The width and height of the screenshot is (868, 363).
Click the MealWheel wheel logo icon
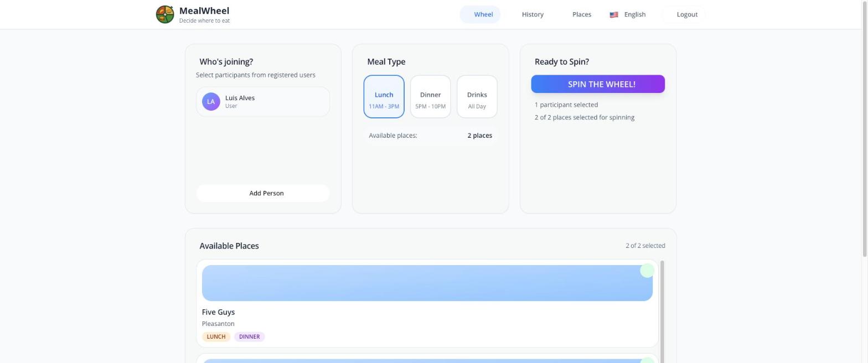pyautogui.click(x=165, y=14)
